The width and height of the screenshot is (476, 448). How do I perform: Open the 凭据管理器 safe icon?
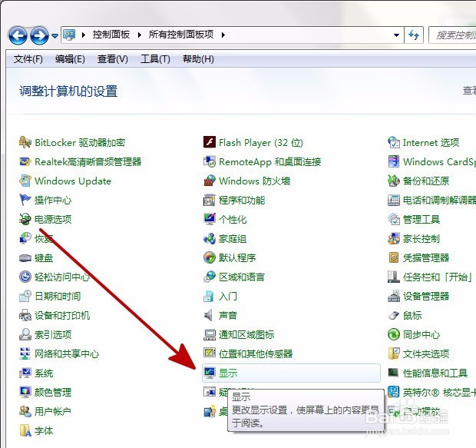point(394,257)
